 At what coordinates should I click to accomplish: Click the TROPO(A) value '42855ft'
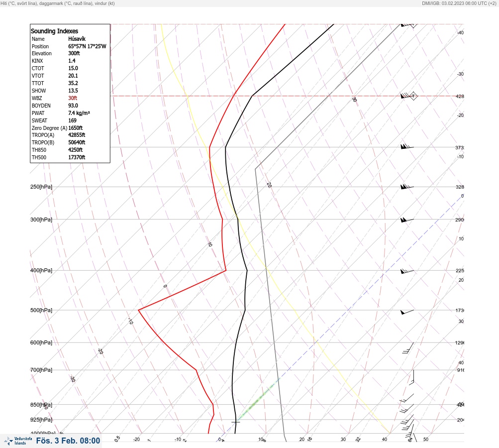tap(77, 135)
